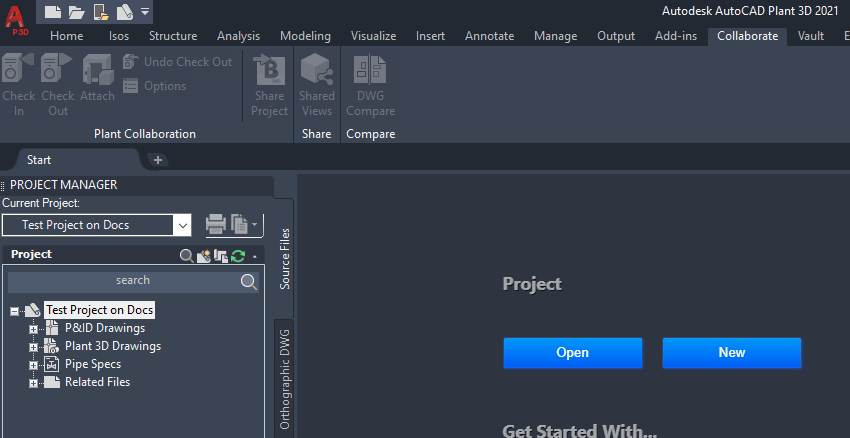
Task: Click the blue Open project button
Action: (x=572, y=353)
